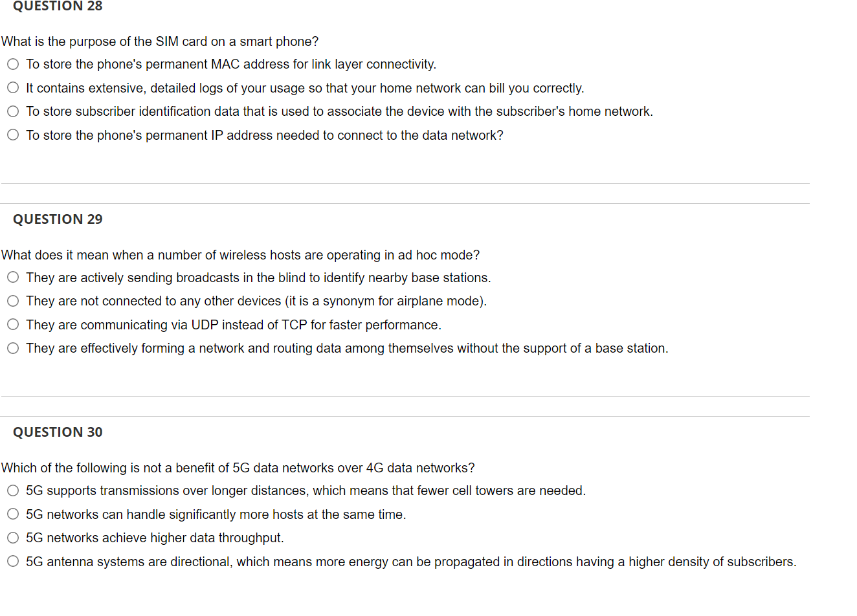Click the SIM card purpose question text
Viewport: 857px width, 616px height.
[x=160, y=41]
